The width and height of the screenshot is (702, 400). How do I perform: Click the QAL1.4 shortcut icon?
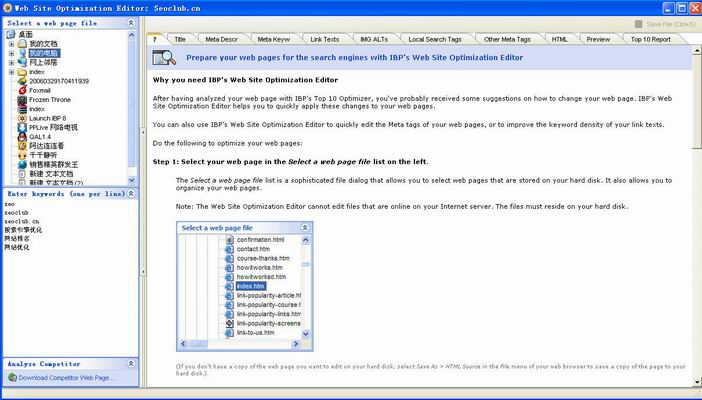click(x=22, y=137)
